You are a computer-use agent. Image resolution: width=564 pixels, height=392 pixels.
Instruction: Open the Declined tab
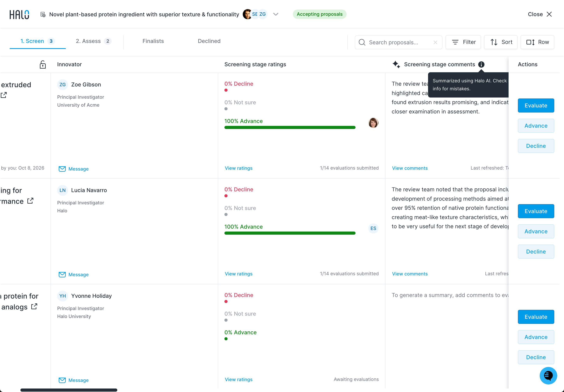coord(209,41)
